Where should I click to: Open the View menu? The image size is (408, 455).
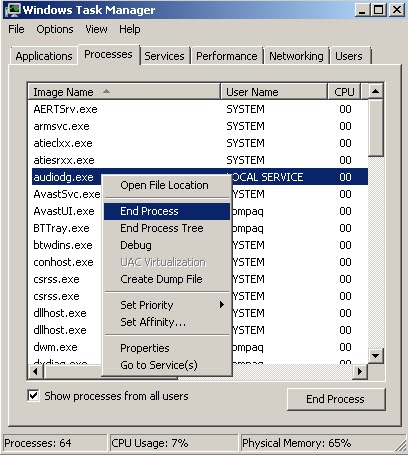[x=96, y=29]
